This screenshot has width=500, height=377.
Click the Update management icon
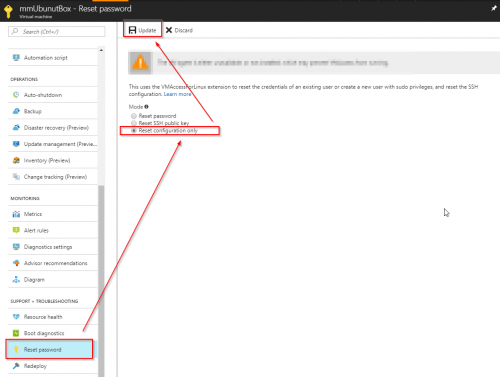click(x=16, y=144)
